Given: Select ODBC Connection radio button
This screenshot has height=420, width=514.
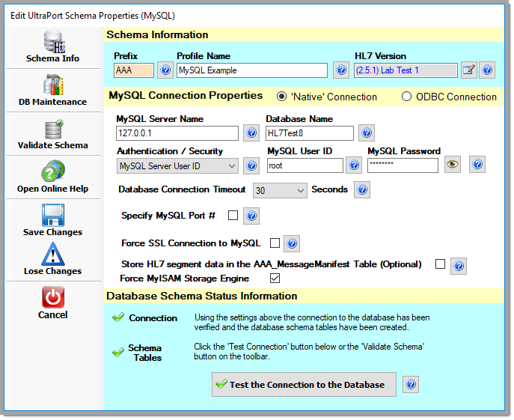Looking at the screenshot, I should click(406, 97).
